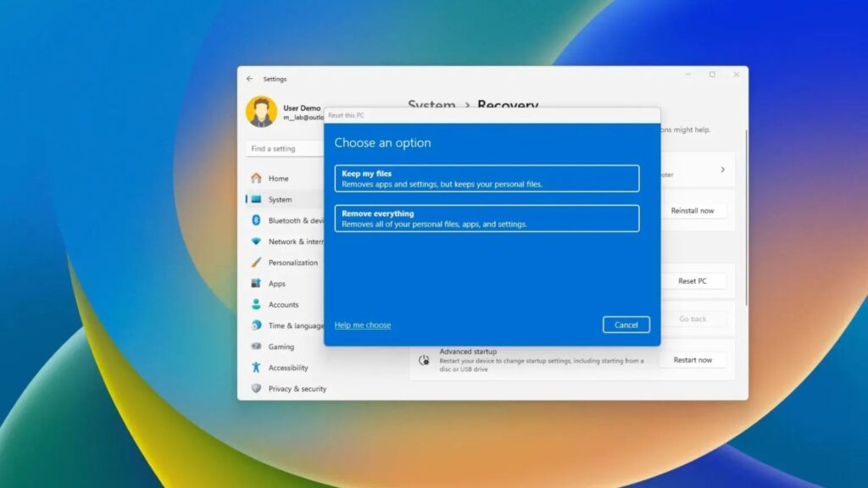Go back using the Settings back arrow
This screenshot has height=488, width=868.
[249, 79]
